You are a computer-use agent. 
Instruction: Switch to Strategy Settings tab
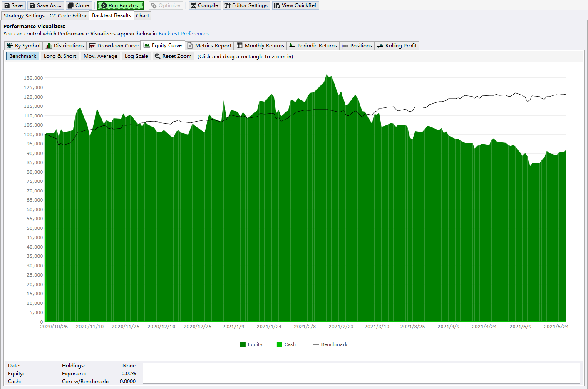(24, 16)
